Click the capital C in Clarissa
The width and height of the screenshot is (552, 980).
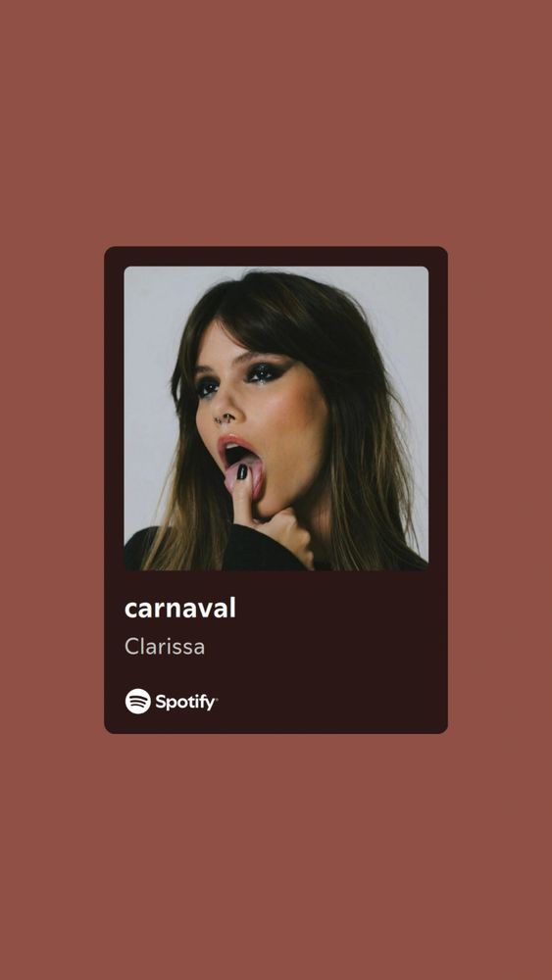point(132,646)
